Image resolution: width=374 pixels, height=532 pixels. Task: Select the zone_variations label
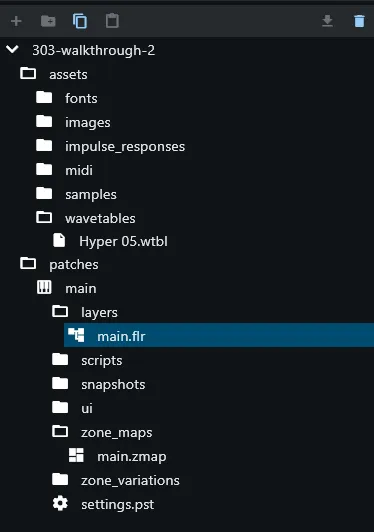pos(130,481)
